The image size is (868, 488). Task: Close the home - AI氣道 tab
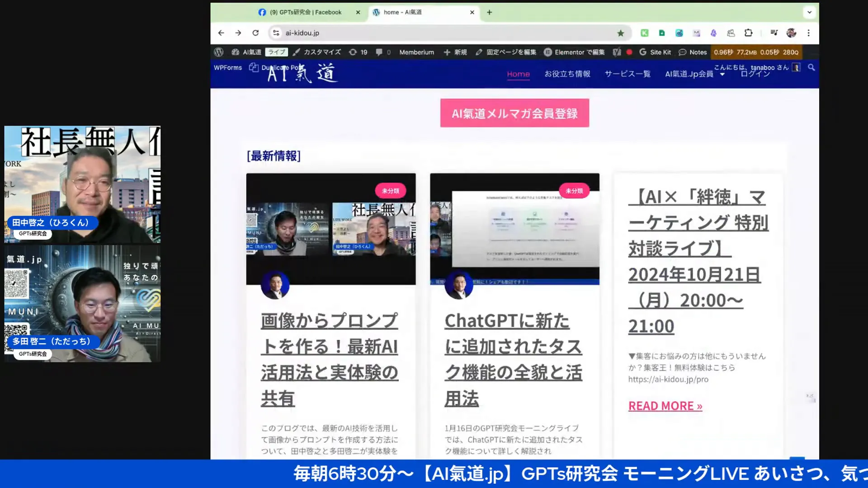tap(472, 12)
